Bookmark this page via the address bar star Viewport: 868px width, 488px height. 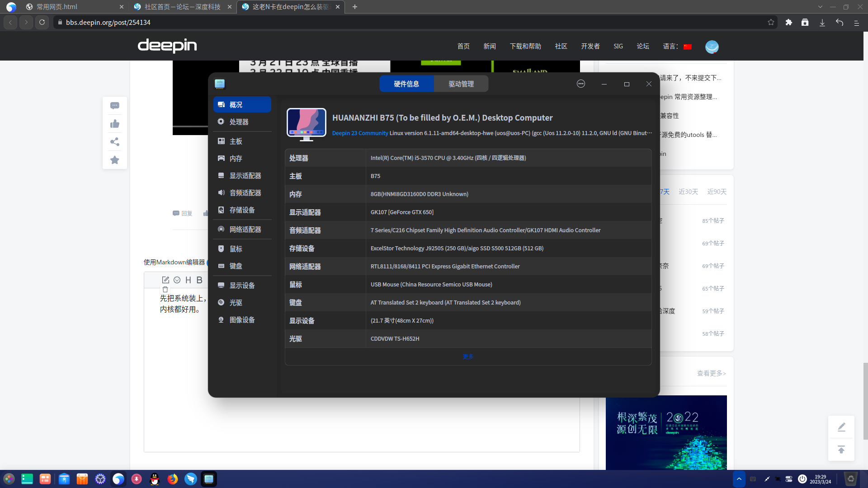coord(771,22)
